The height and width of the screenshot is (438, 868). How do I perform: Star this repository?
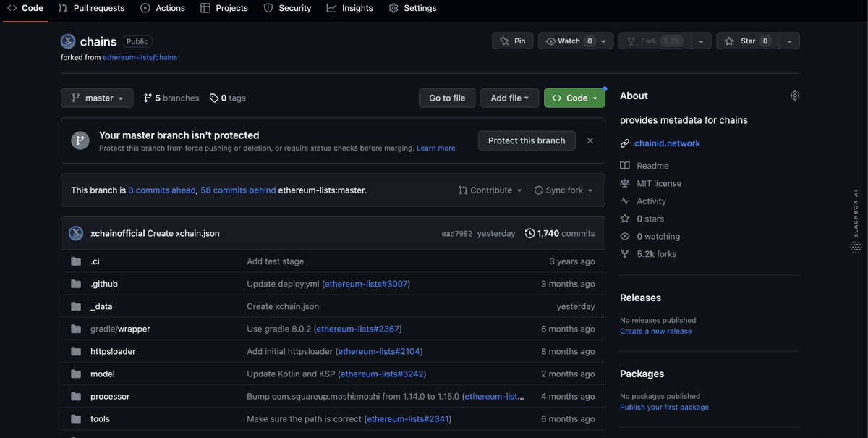click(x=747, y=41)
